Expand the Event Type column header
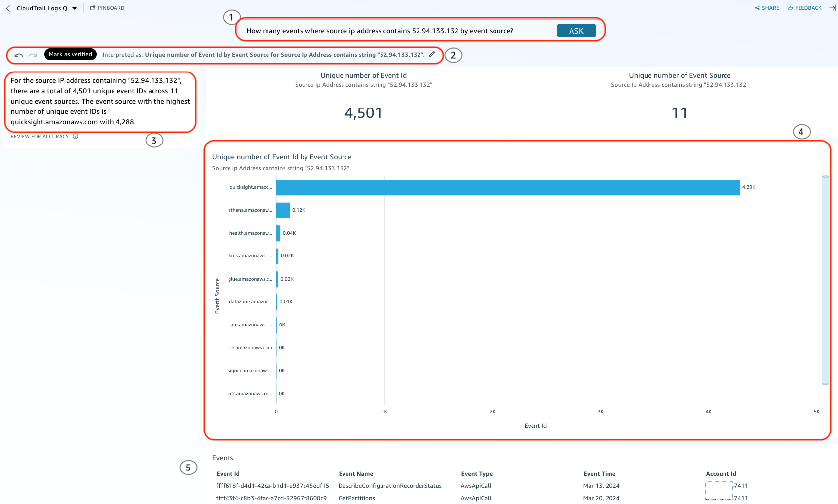This screenshot has height=504, width=838. point(477,473)
